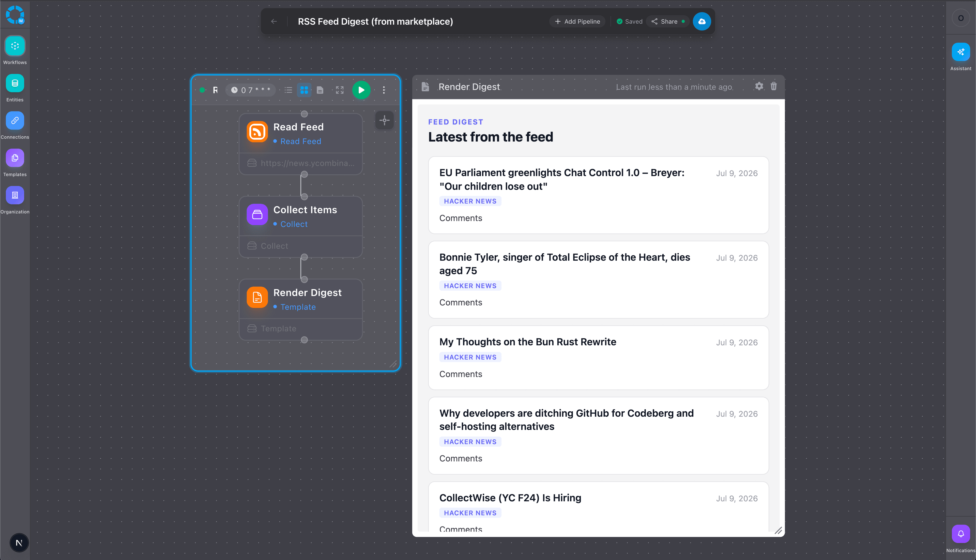This screenshot has width=976, height=560.
Task: Click the app logo at top left
Action: point(15,15)
